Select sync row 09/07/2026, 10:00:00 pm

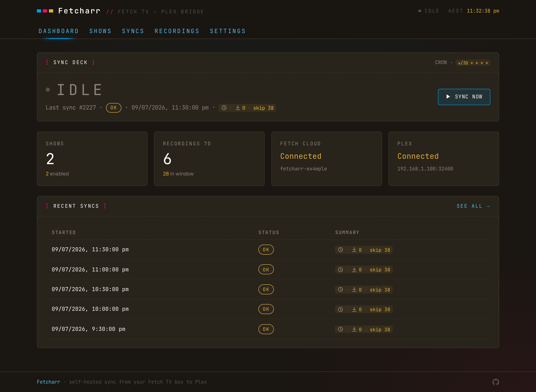(x=268, y=309)
